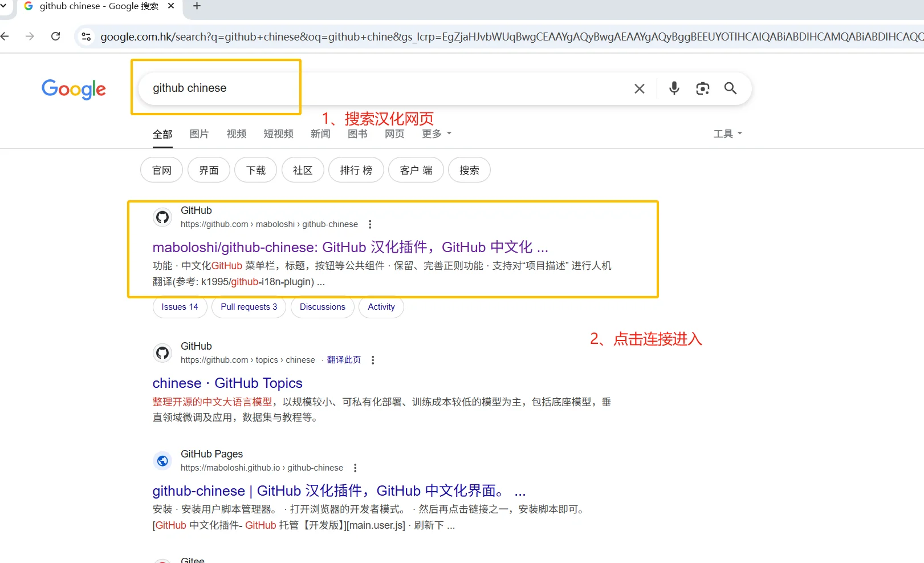Open the maboloshi/github-chinese result link
The height and width of the screenshot is (563, 924).
click(349, 247)
